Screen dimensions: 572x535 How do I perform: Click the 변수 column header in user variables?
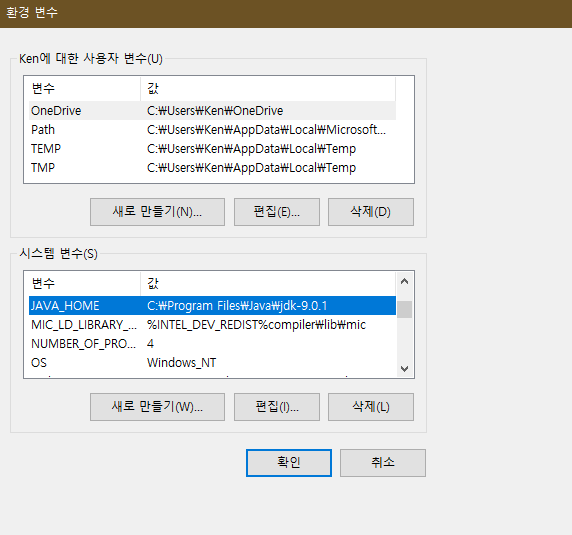[x=85, y=89]
